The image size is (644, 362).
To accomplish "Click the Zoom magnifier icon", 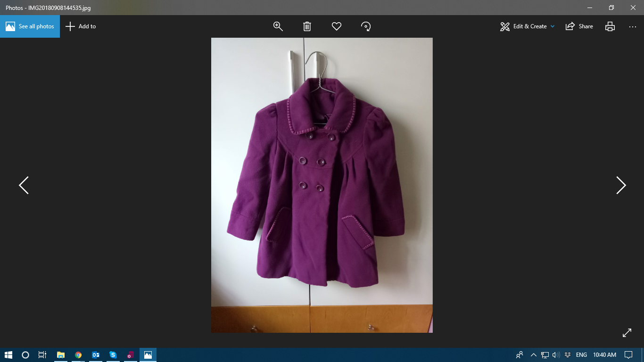I will tap(278, 26).
